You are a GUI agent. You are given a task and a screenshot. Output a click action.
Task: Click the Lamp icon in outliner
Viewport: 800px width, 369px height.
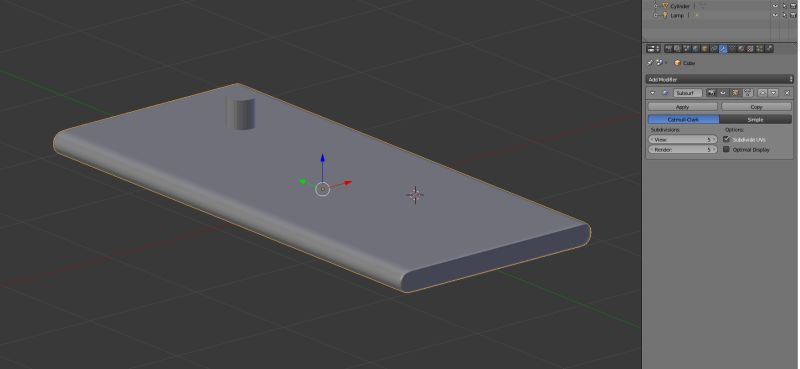[x=665, y=15]
